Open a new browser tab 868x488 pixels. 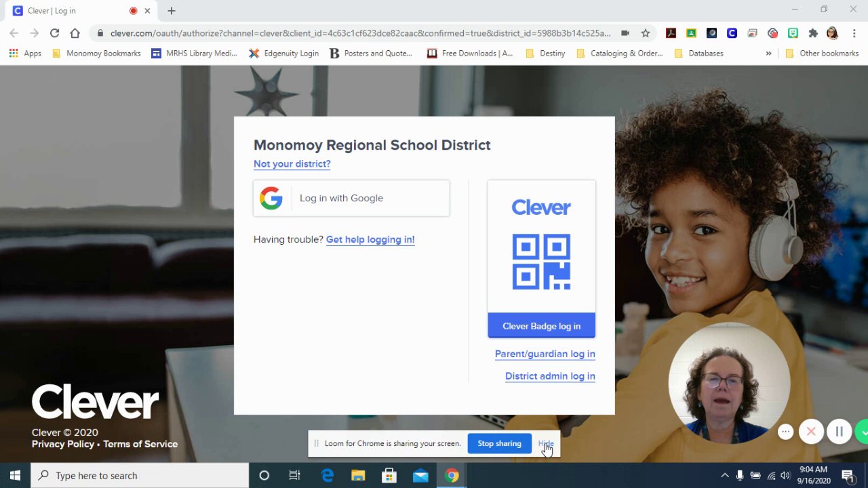[172, 11]
